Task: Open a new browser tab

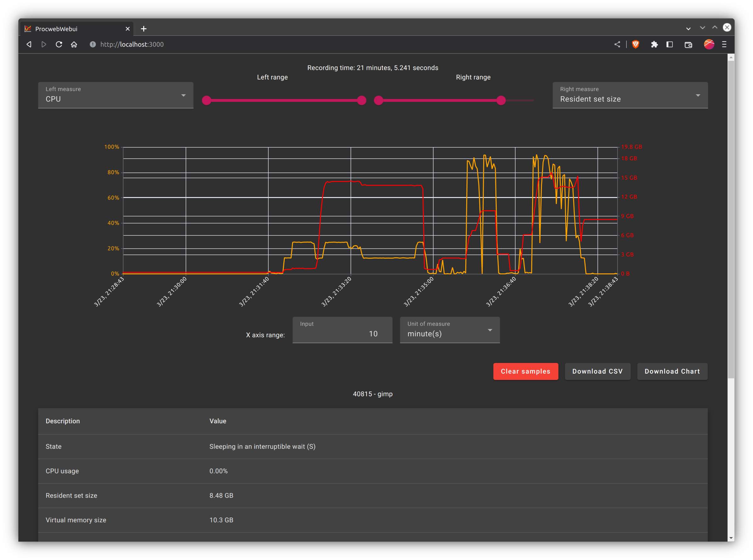Action: 144,29
